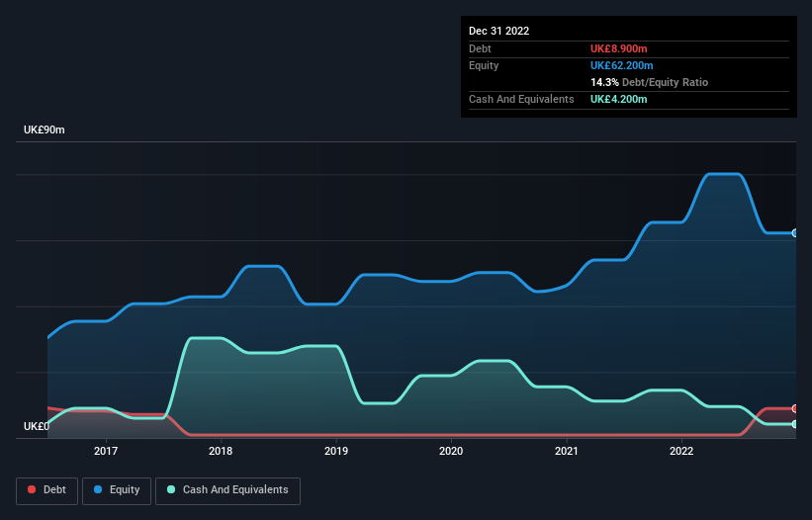The height and width of the screenshot is (520, 812).
Task: Click the UK£62.200m equity value
Action: (621, 65)
